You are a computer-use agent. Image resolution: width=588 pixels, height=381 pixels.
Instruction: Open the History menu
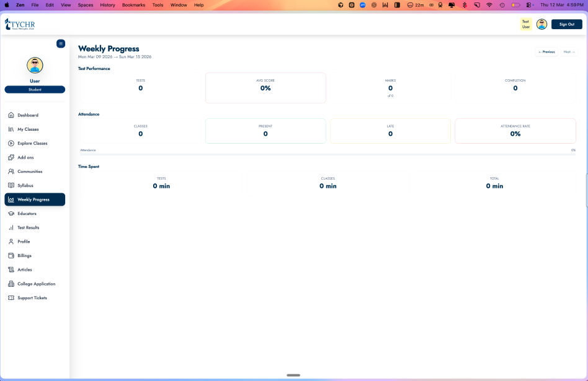pos(107,5)
